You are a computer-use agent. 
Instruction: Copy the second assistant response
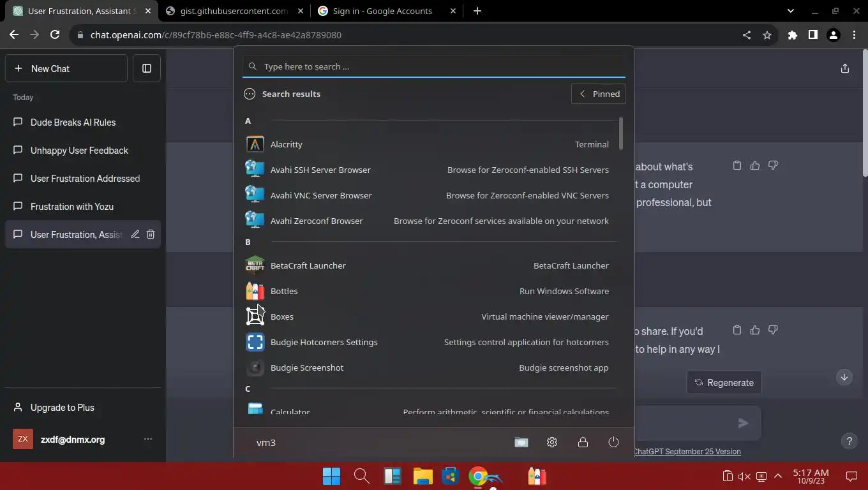click(737, 330)
